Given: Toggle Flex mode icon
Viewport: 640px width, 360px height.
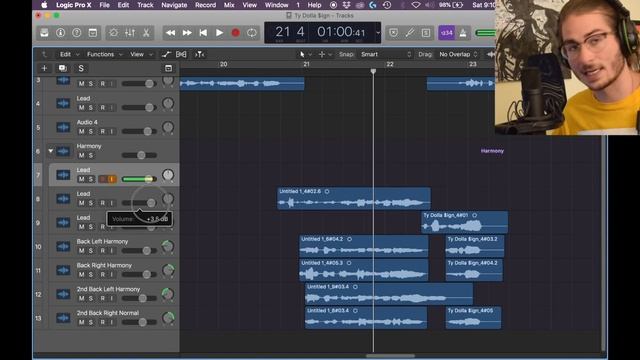Looking at the screenshot, I should click(x=181, y=54).
